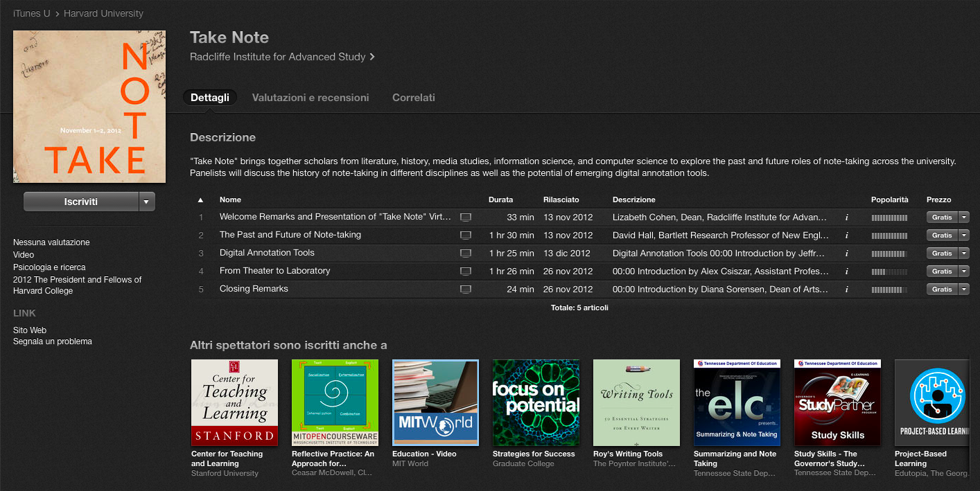The height and width of the screenshot is (491, 980).
Task: Click Segnala un problema link
Action: click(53, 341)
